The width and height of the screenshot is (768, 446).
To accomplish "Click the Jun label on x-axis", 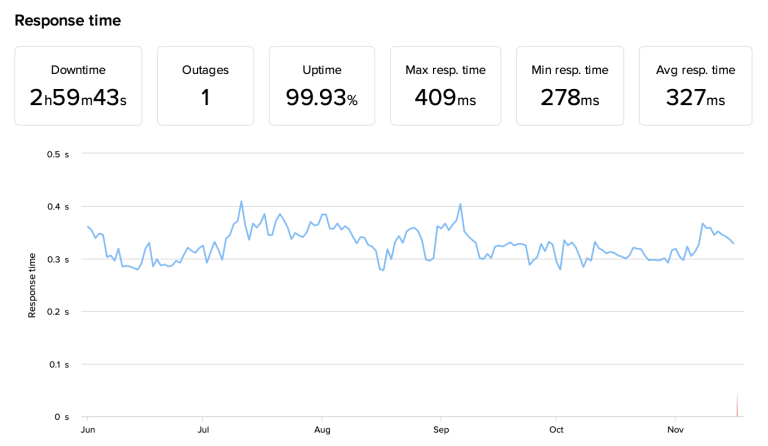I will [x=88, y=430].
